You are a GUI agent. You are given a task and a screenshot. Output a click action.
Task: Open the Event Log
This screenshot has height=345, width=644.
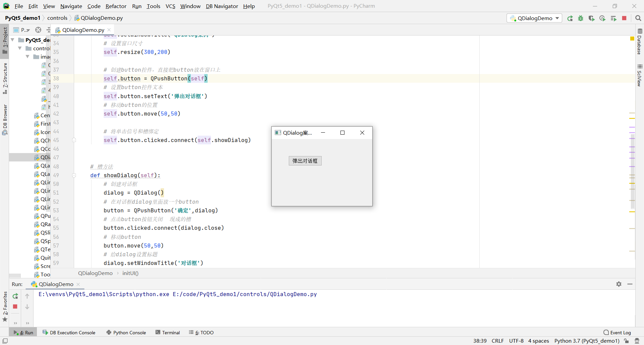617,333
